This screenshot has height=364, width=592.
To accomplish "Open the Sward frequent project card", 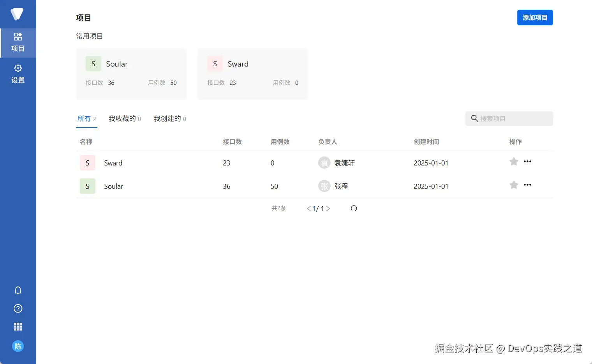I will [x=253, y=74].
